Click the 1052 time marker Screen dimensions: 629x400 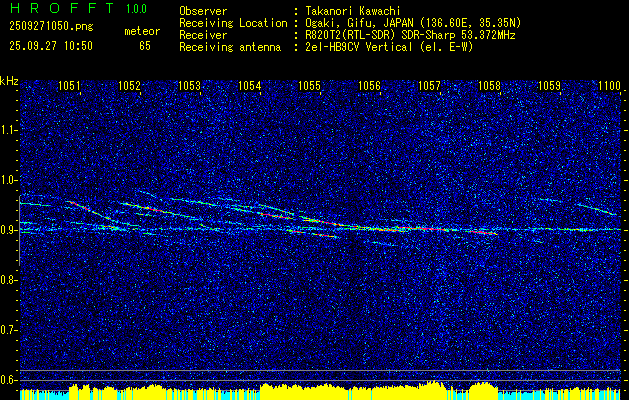tap(130, 85)
